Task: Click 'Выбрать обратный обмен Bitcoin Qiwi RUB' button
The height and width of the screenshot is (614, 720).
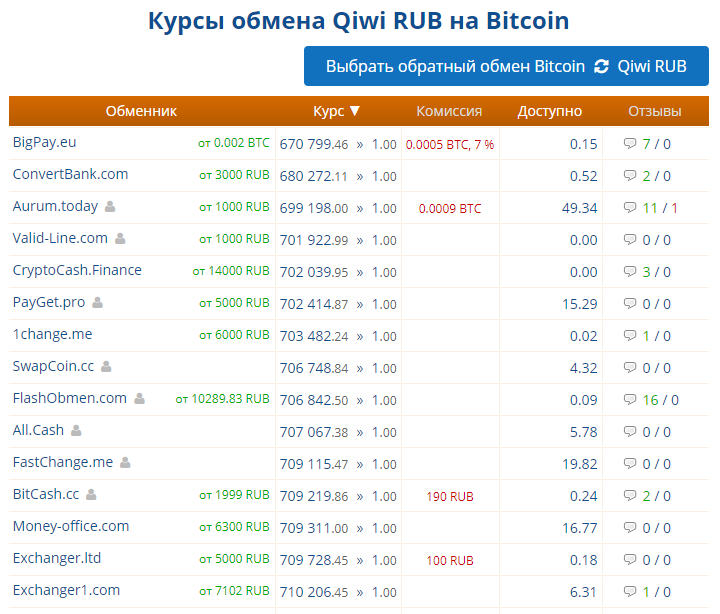Action: [x=506, y=66]
